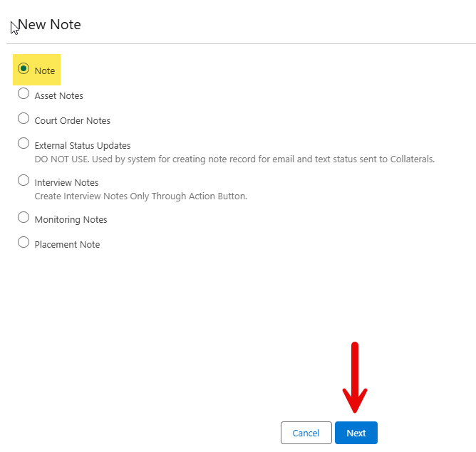Screen dimensions: 476x452
Task: Click the New Note heading
Action: (x=49, y=24)
